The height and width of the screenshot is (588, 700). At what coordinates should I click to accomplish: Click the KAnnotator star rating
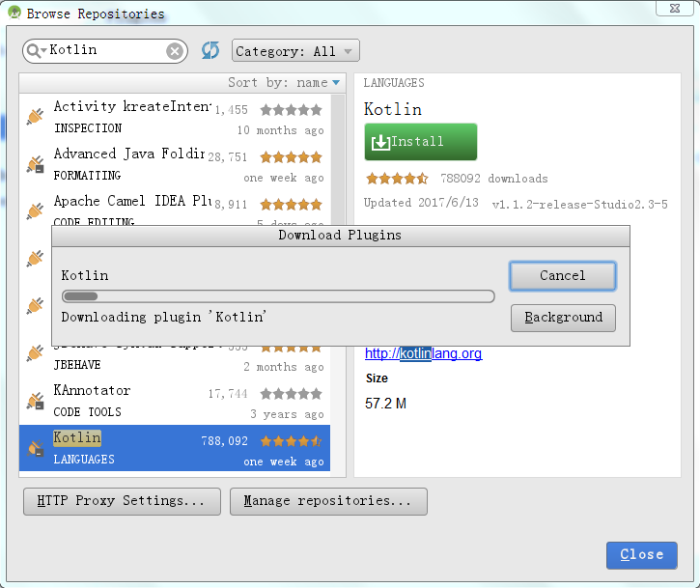[291, 394]
